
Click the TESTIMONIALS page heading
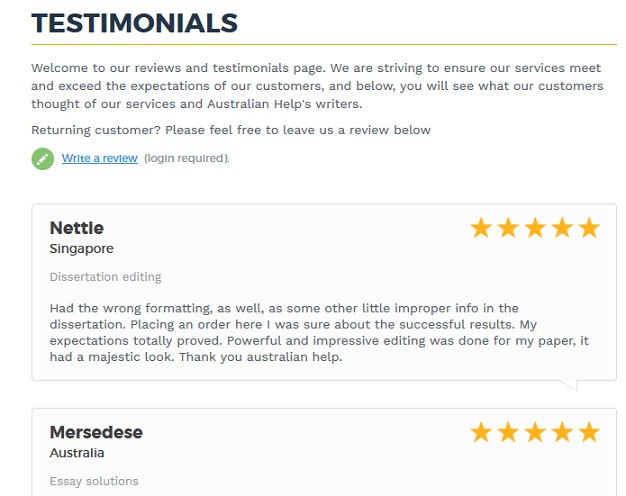135,23
